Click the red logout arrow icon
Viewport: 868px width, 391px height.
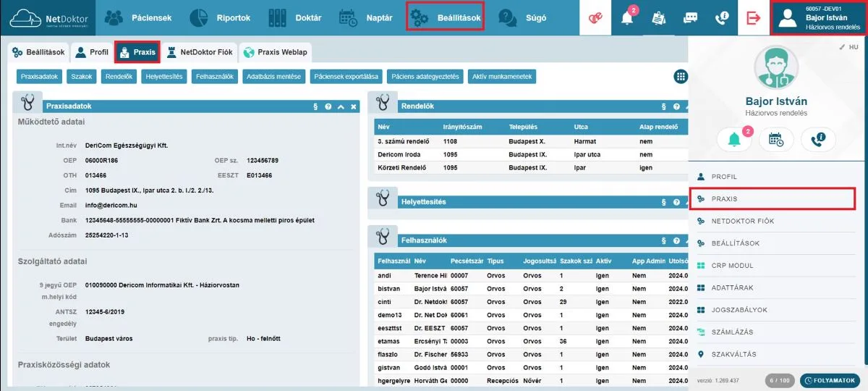pyautogui.click(x=754, y=18)
